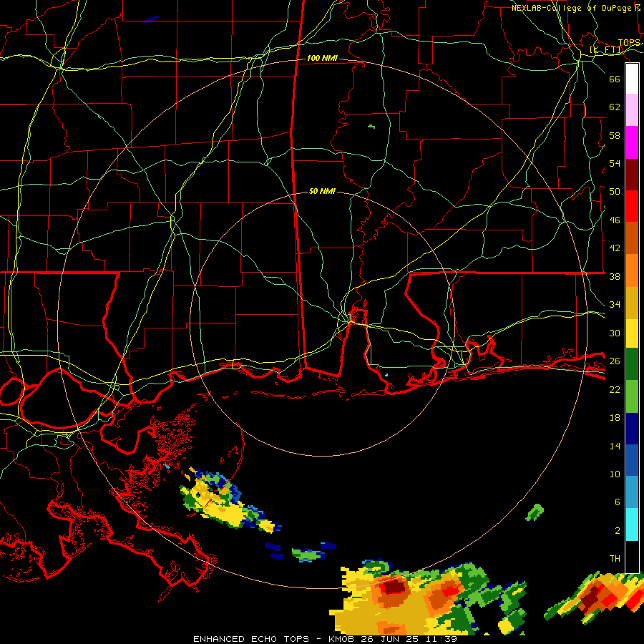Click the navy blue legend swatch
Image resolution: width=644 pixels, height=644 pixels.
[632, 429]
